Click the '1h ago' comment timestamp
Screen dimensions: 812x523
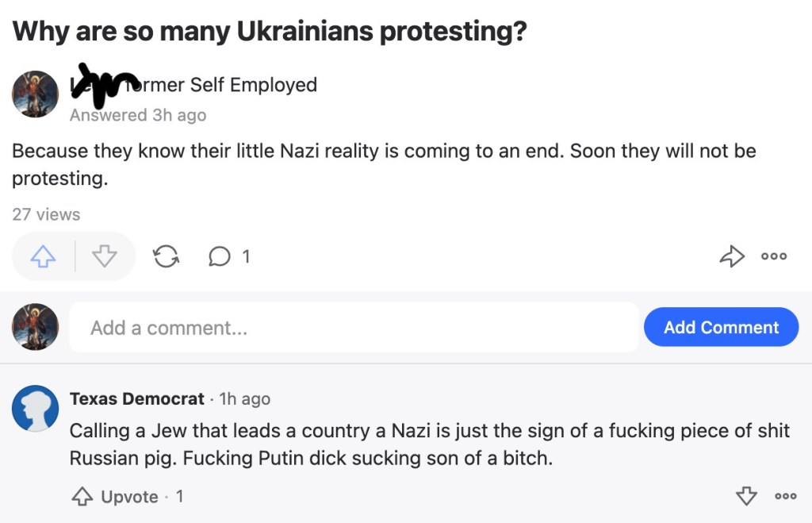point(244,398)
